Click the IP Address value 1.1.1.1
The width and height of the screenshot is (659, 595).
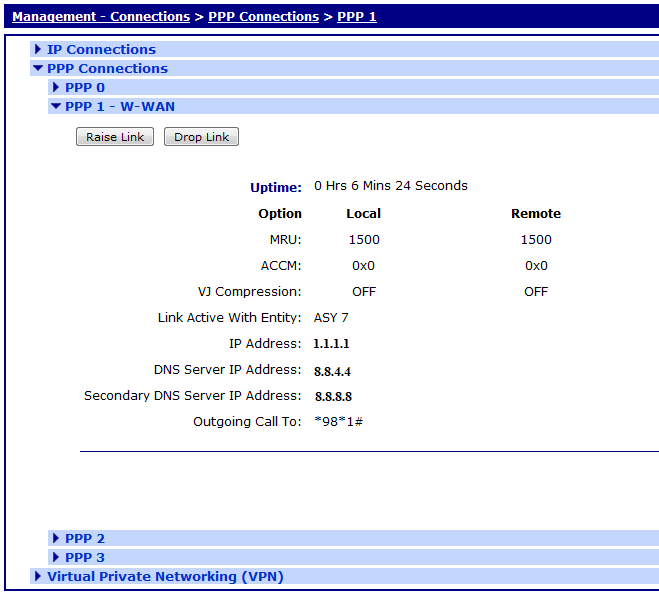(x=331, y=344)
